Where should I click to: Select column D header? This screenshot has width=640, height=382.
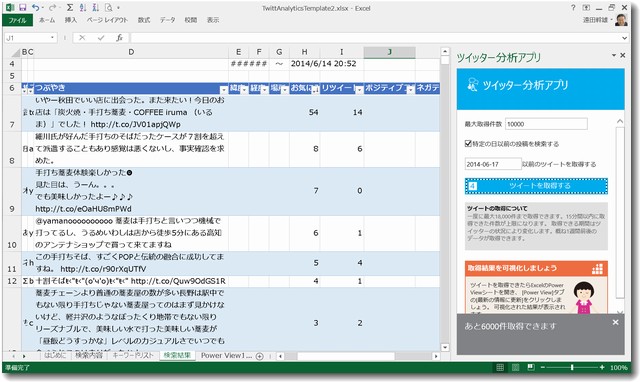point(131,52)
